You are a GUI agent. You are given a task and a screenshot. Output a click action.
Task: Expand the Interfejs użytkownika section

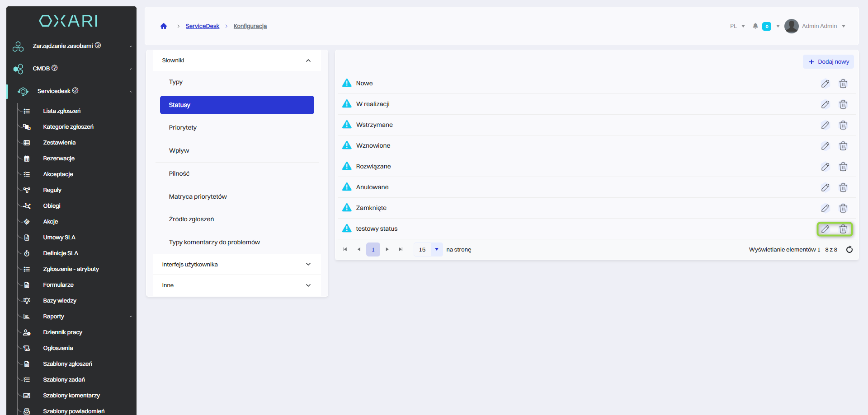pos(237,265)
